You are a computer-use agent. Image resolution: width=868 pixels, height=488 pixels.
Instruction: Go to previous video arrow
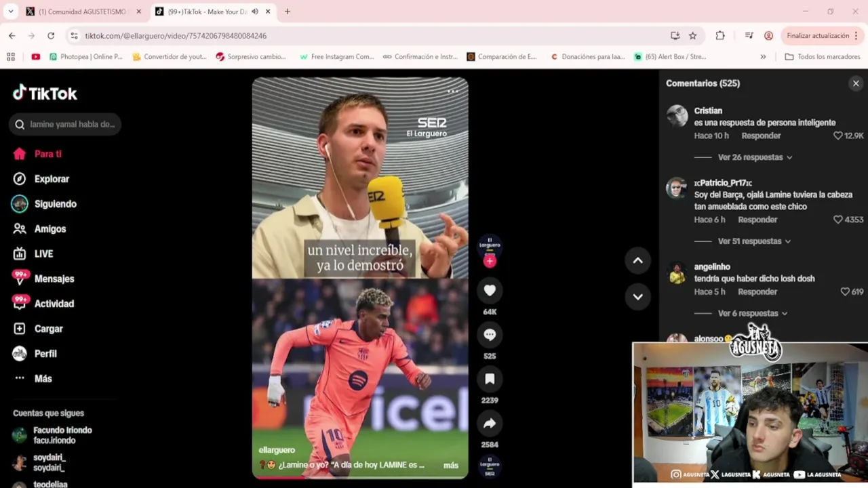click(x=637, y=260)
